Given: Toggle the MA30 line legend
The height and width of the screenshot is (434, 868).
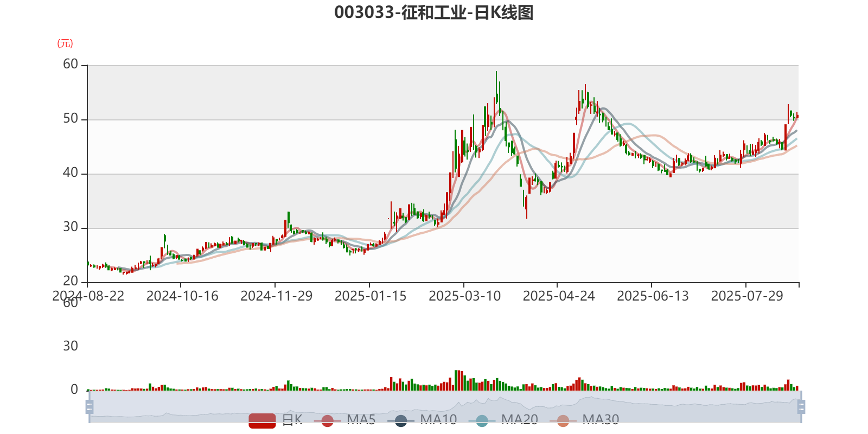Looking at the screenshot, I should click(x=584, y=420).
